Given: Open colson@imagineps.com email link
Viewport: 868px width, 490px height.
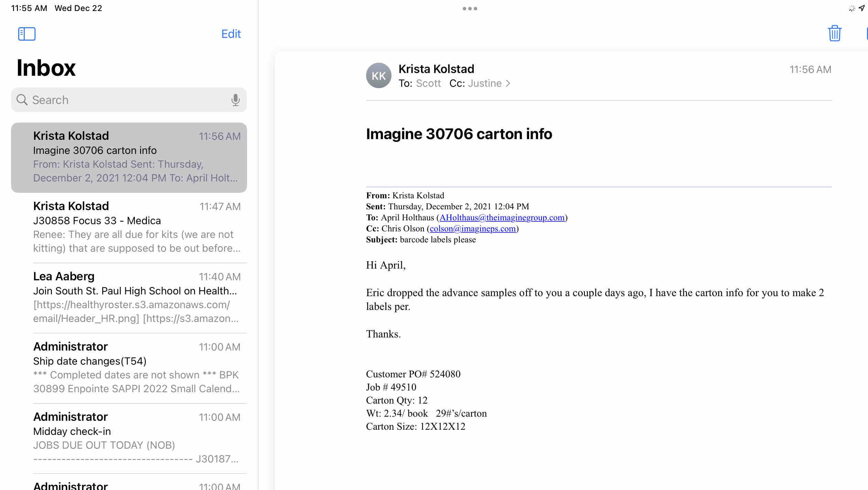Looking at the screenshot, I should coord(472,229).
